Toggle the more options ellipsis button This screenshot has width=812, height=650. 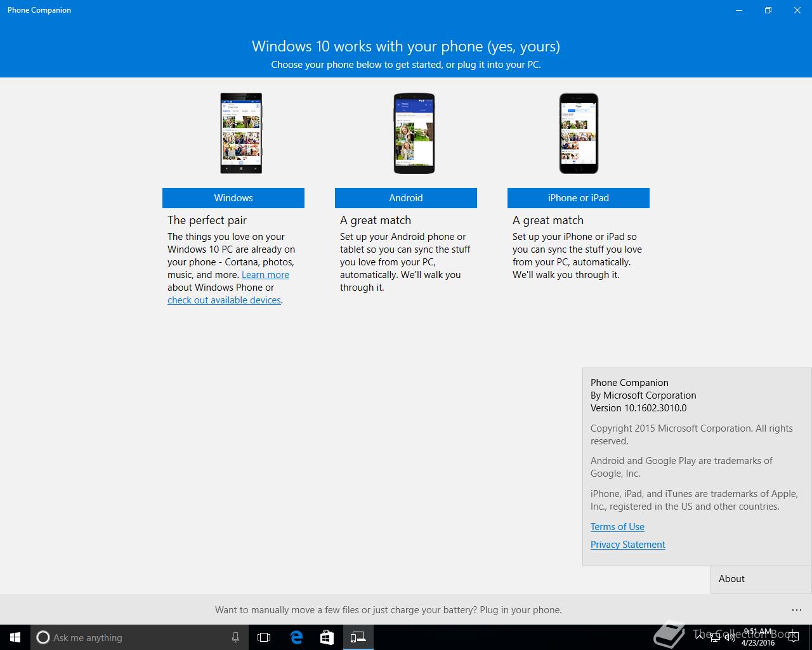797,610
